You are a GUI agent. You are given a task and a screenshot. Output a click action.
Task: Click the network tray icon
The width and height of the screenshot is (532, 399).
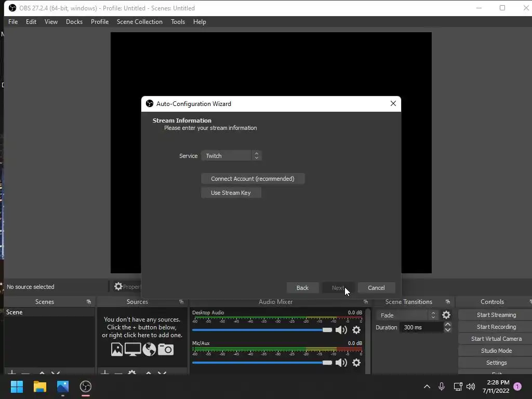click(458, 387)
